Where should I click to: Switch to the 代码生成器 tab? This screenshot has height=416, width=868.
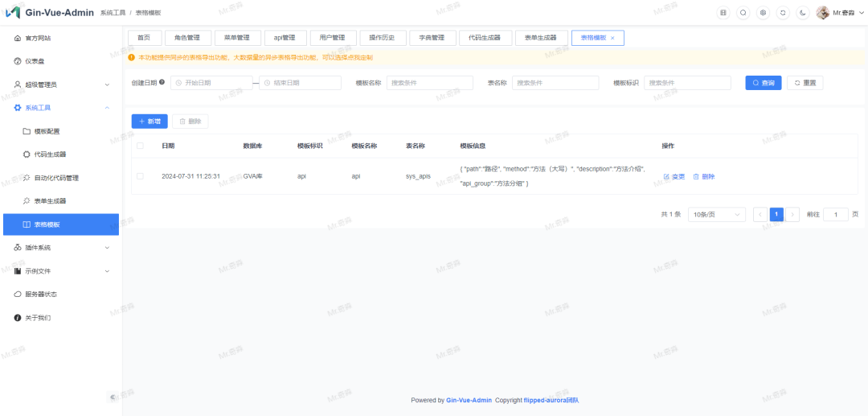click(x=485, y=38)
